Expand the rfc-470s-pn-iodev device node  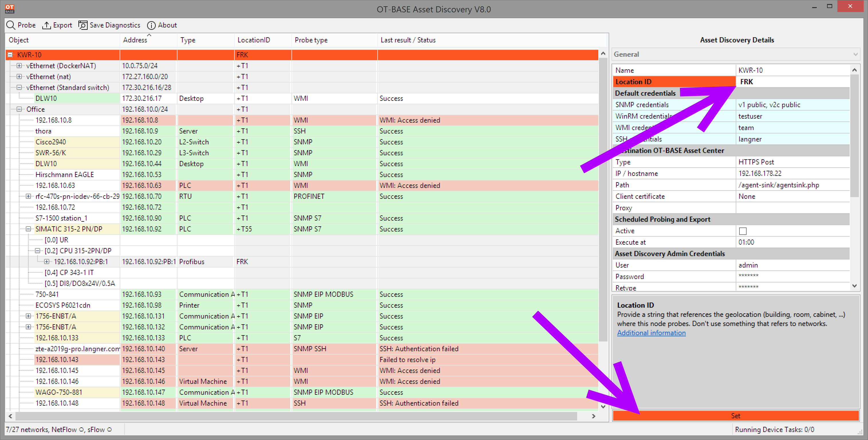point(29,196)
